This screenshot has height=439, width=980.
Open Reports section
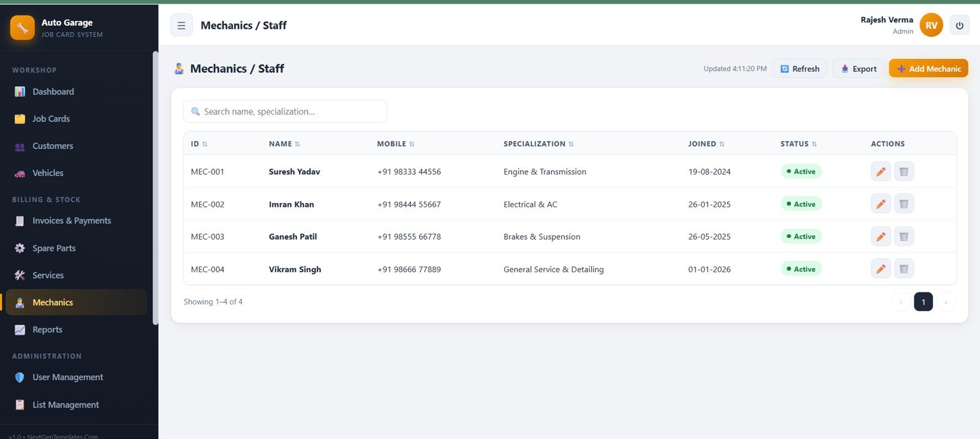(x=76, y=329)
